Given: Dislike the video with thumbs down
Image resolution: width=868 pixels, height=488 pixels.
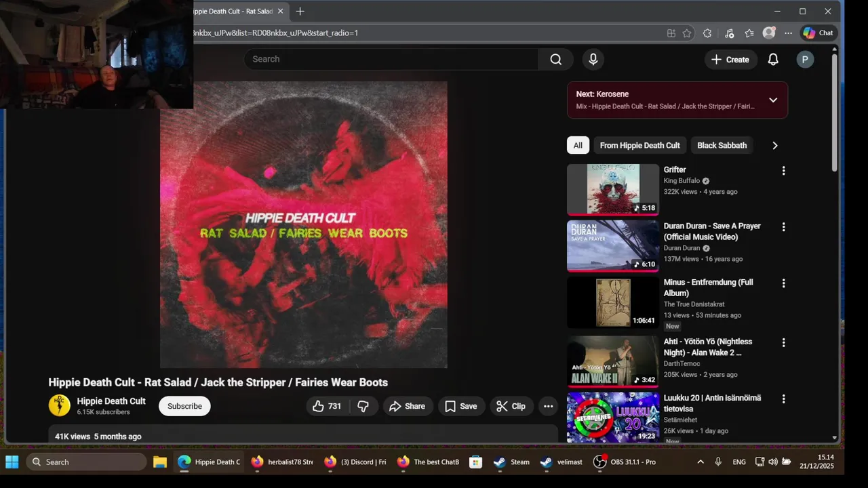Looking at the screenshot, I should (x=363, y=406).
